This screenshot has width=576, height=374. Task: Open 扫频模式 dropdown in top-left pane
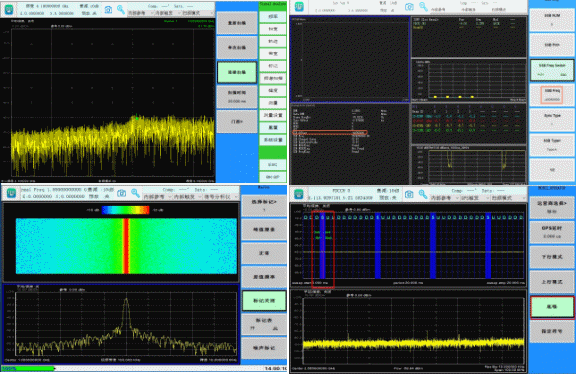197,13
